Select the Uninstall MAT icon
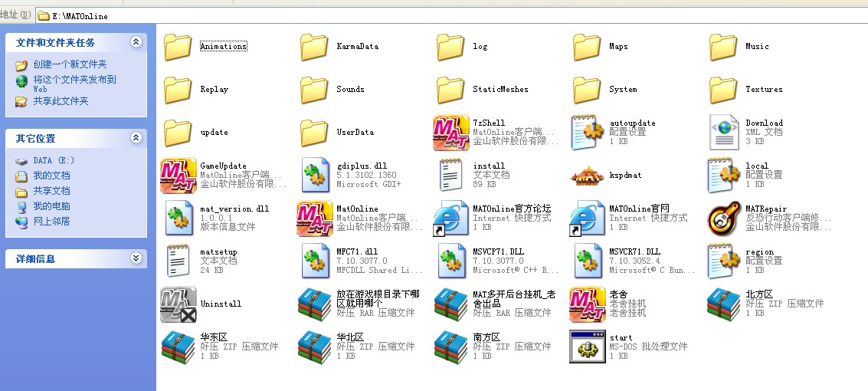This screenshot has height=391, width=868. [x=179, y=304]
